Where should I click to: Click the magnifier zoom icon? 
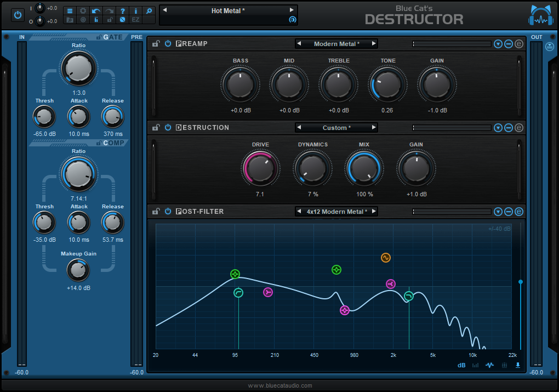coord(149,11)
